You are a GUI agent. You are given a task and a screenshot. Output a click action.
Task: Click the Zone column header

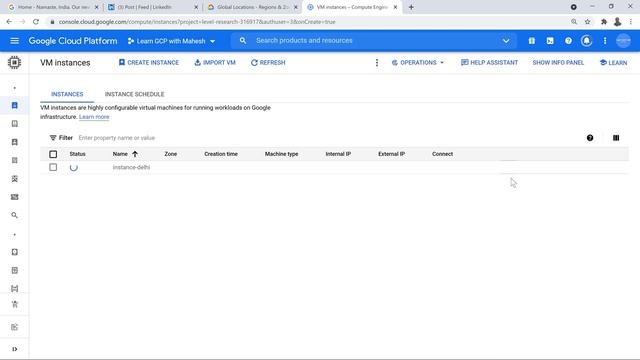click(x=171, y=154)
